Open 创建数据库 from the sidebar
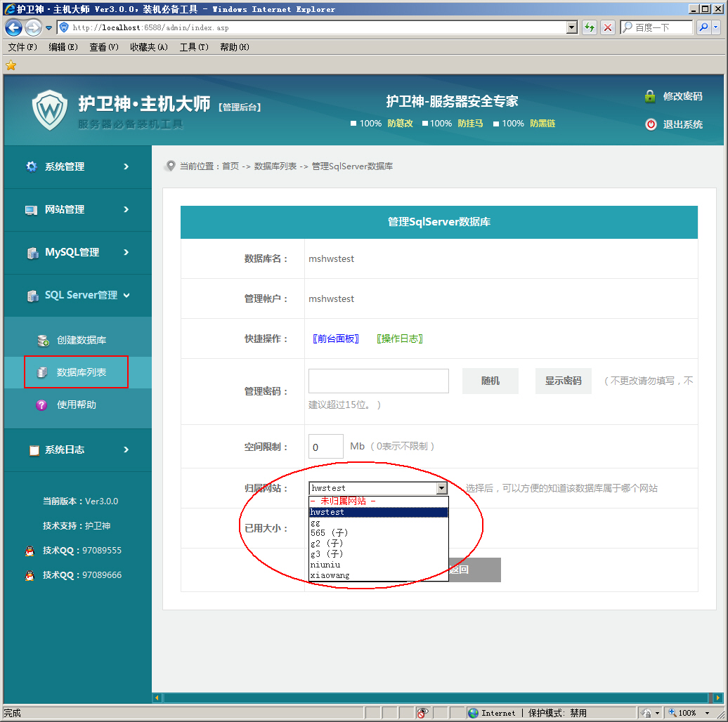This screenshot has height=722, width=728. 81,340
